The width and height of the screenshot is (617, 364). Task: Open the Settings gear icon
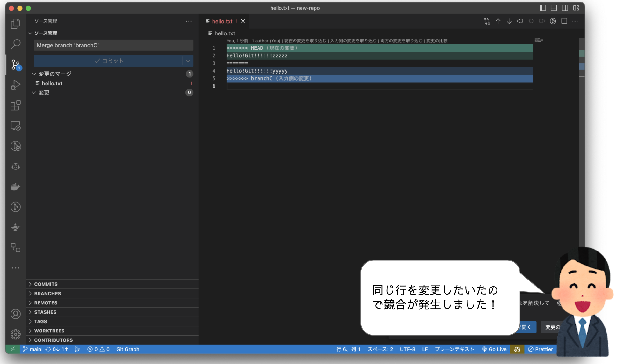[x=15, y=334]
